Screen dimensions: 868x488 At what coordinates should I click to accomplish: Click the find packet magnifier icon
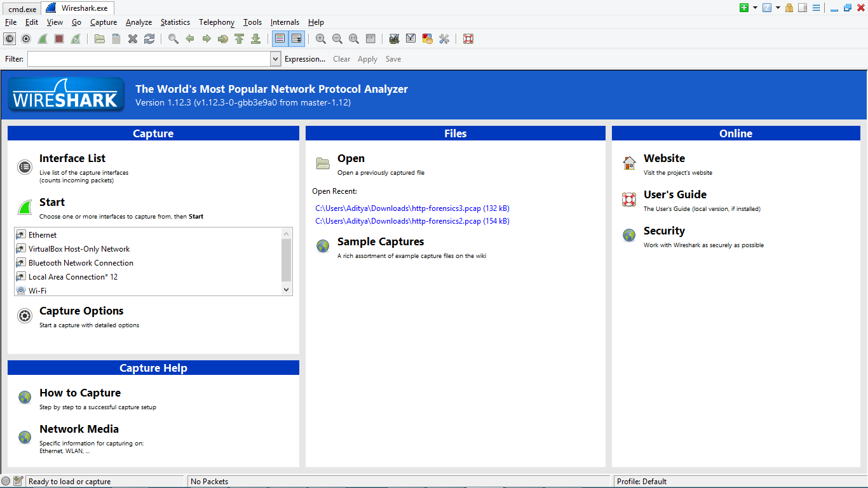click(173, 39)
